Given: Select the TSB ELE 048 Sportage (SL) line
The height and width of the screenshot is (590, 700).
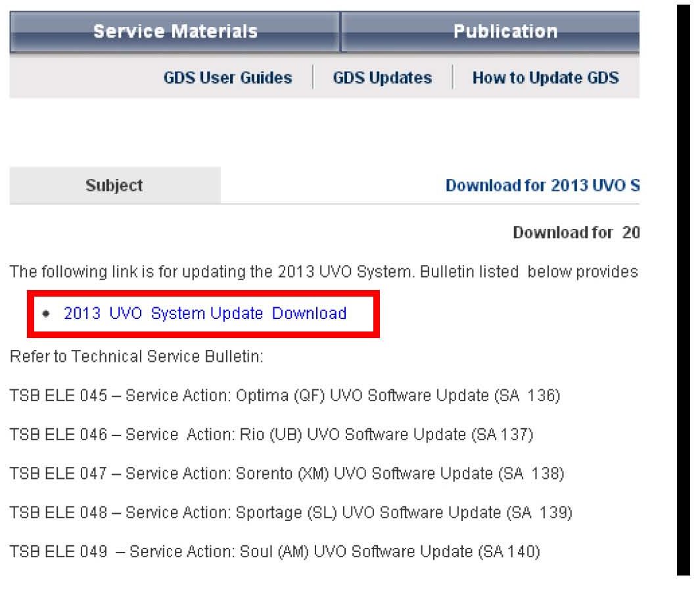Looking at the screenshot, I should 291,512.
